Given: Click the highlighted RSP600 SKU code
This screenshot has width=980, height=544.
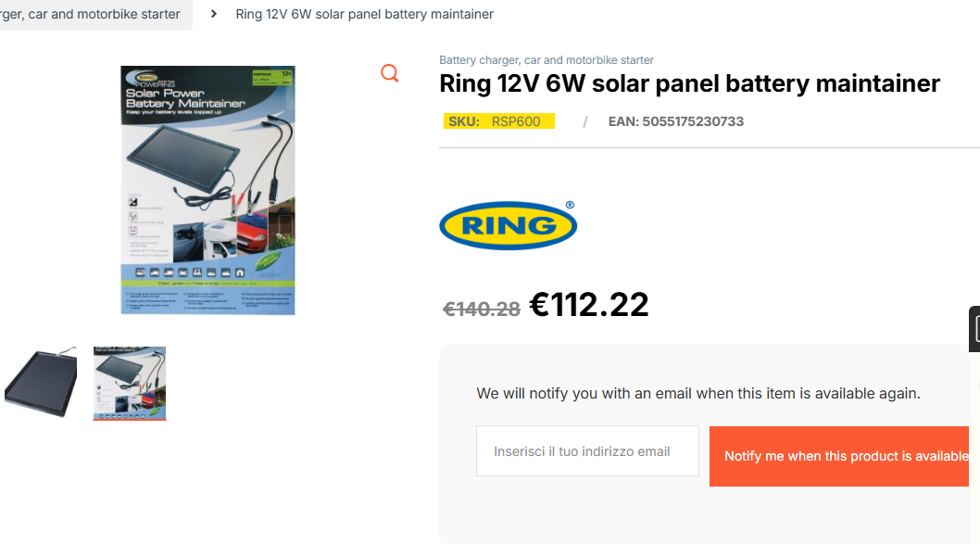Looking at the screenshot, I should [x=516, y=121].
